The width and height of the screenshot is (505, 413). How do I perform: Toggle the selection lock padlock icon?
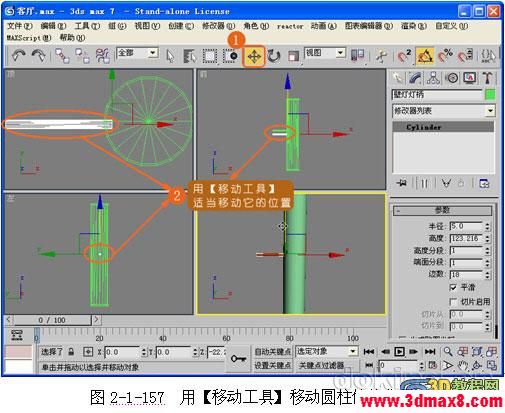(71, 352)
